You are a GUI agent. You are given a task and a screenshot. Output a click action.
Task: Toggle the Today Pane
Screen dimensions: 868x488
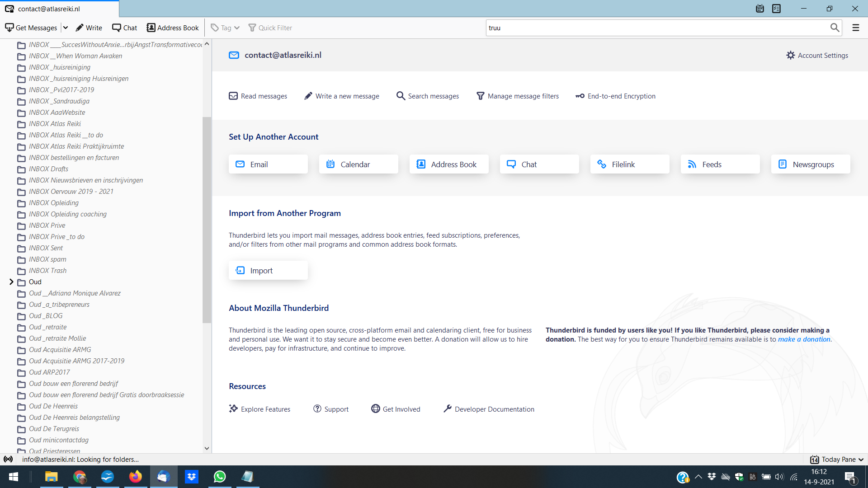point(837,460)
